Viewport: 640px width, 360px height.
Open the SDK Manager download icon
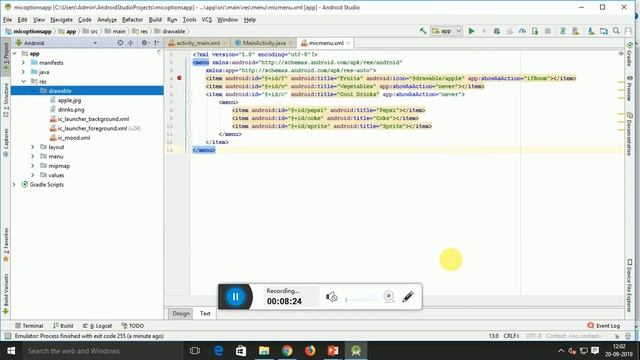591,31
